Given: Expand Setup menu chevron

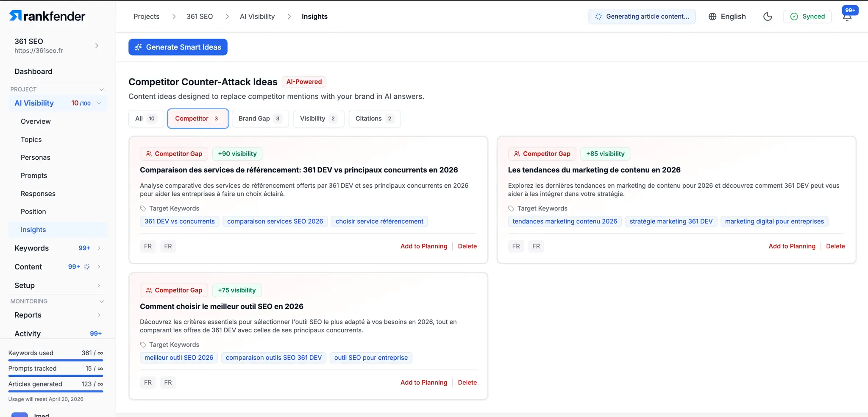Looking at the screenshot, I should 99,286.
